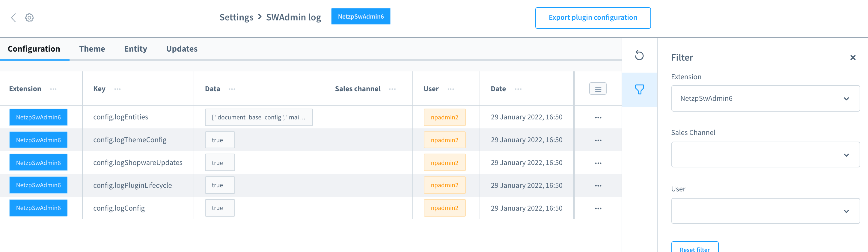This screenshot has height=252, width=868.
Task: Click NetzpSwAdmin6 badge in the header
Action: click(x=361, y=16)
